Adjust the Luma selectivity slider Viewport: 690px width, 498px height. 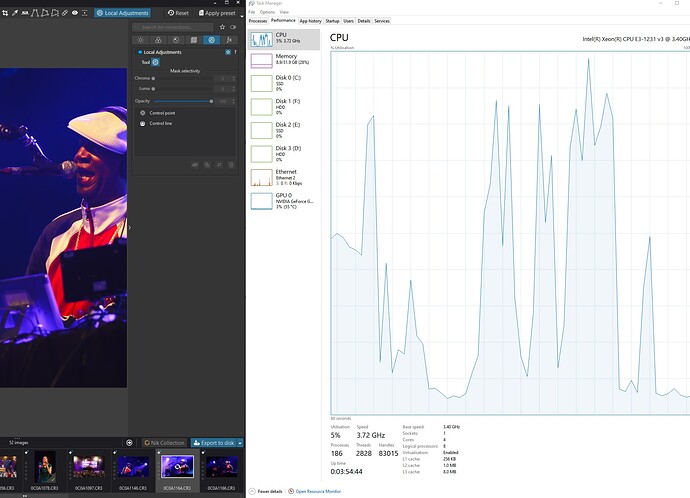(x=183, y=89)
